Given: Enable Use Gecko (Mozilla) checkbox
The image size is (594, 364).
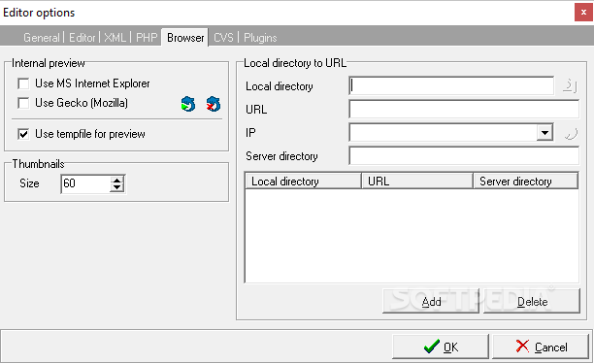Looking at the screenshot, I should click(x=23, y=103).
